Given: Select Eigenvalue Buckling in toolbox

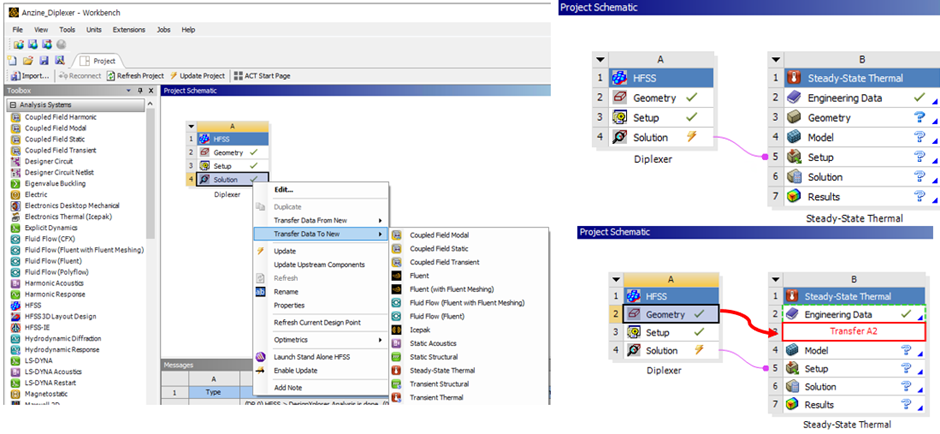Looking at the screenshot, I should point(55,183).
